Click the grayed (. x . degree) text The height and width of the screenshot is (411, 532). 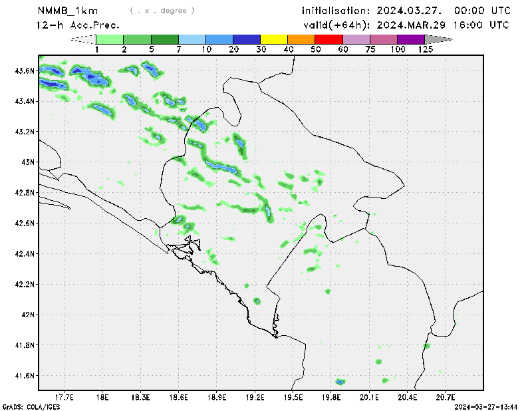[x=162, y=11]
